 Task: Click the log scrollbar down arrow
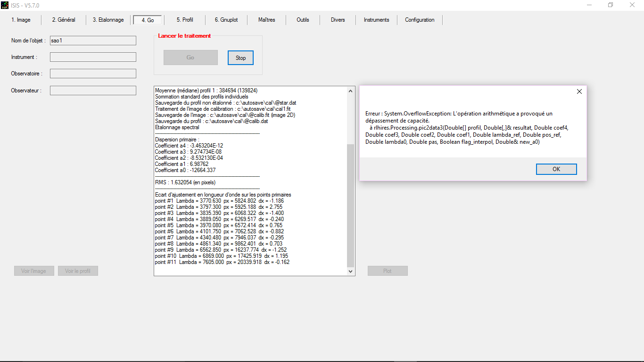pyautogui.click(x=350, y=271)
